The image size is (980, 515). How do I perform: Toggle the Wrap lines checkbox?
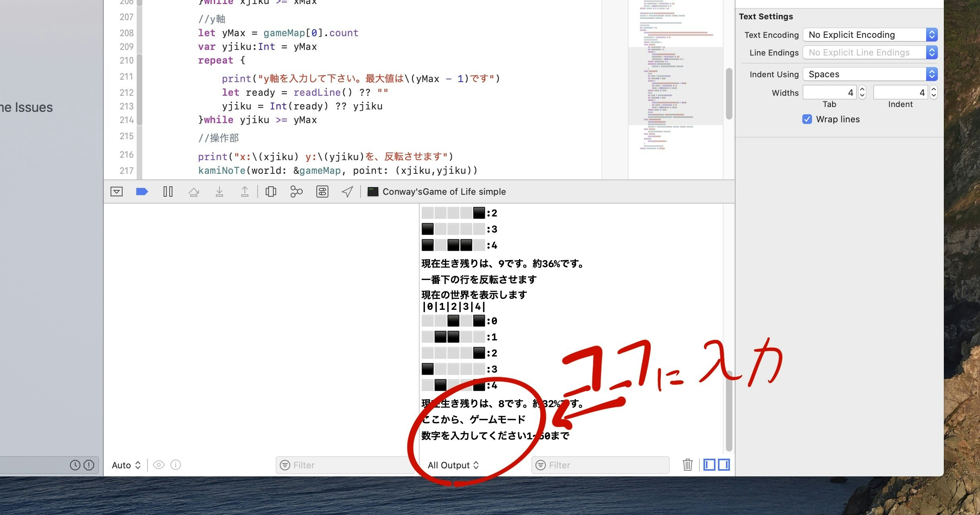pos(807,119)
